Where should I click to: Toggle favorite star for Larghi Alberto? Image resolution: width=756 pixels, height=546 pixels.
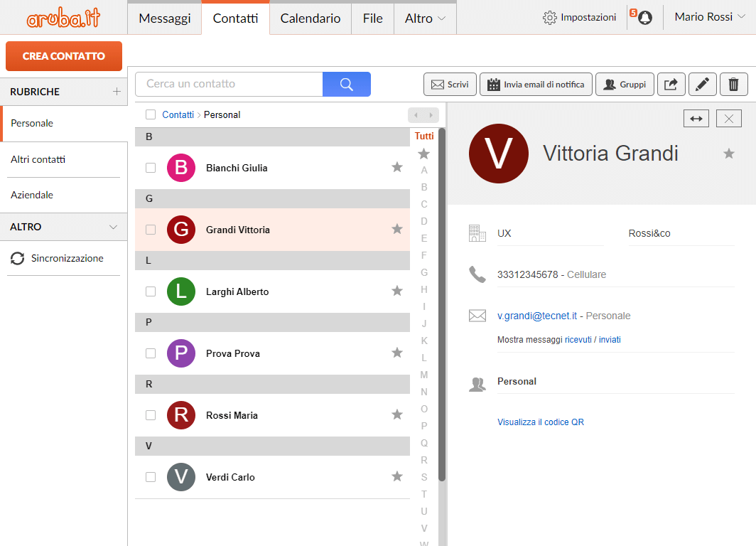[396, 290]
